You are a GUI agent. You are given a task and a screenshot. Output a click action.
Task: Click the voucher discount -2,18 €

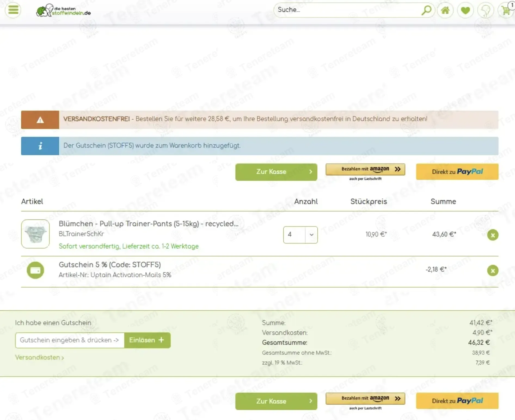[436, 269]
